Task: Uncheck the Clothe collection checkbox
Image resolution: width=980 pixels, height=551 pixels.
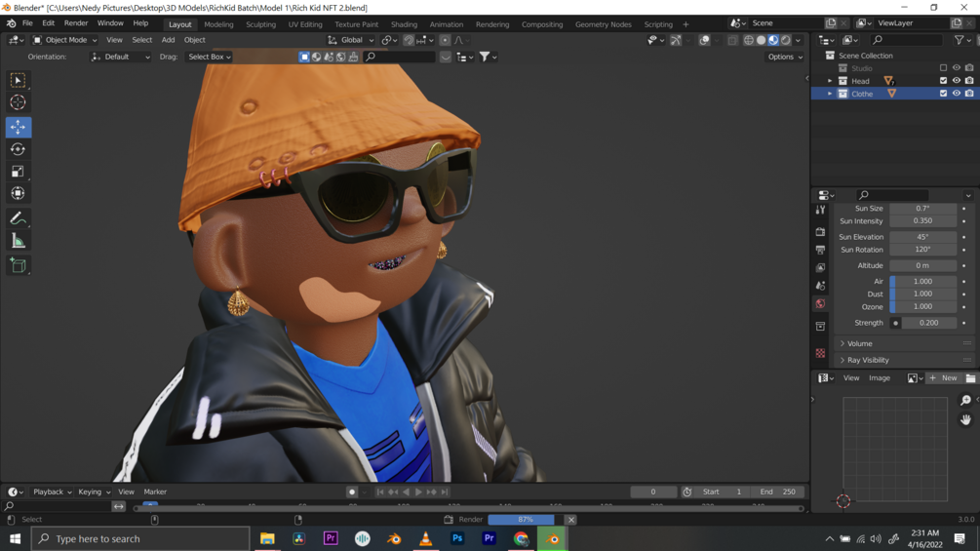Action: pyautogui.click(x=943, y=93)
